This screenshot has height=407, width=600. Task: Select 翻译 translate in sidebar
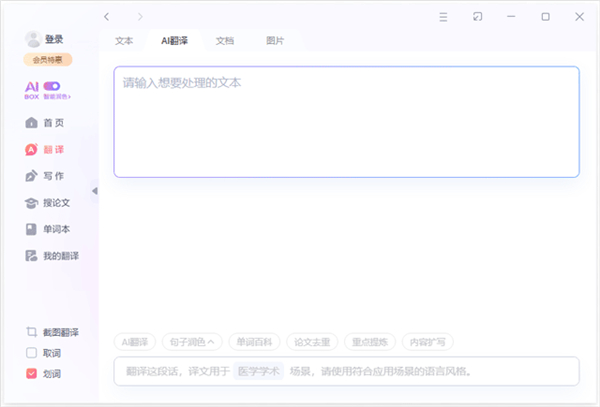click(x=44, y=150)
